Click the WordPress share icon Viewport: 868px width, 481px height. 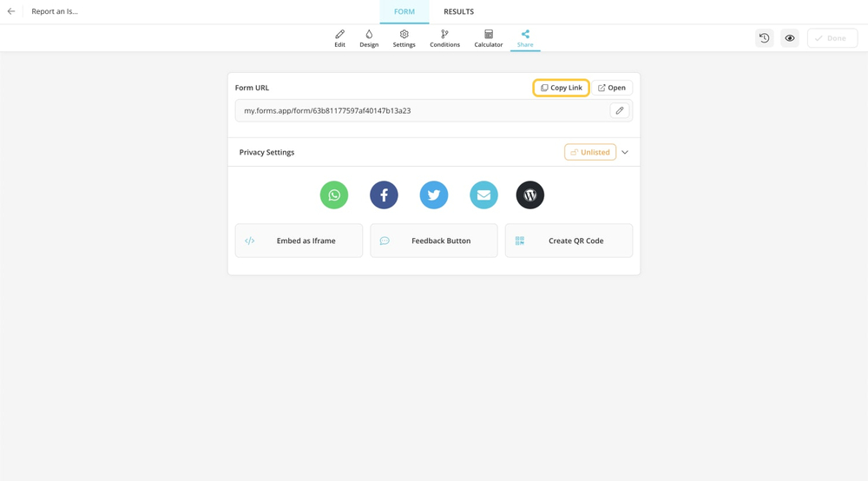pyautogui.click(x=530, y=195)
